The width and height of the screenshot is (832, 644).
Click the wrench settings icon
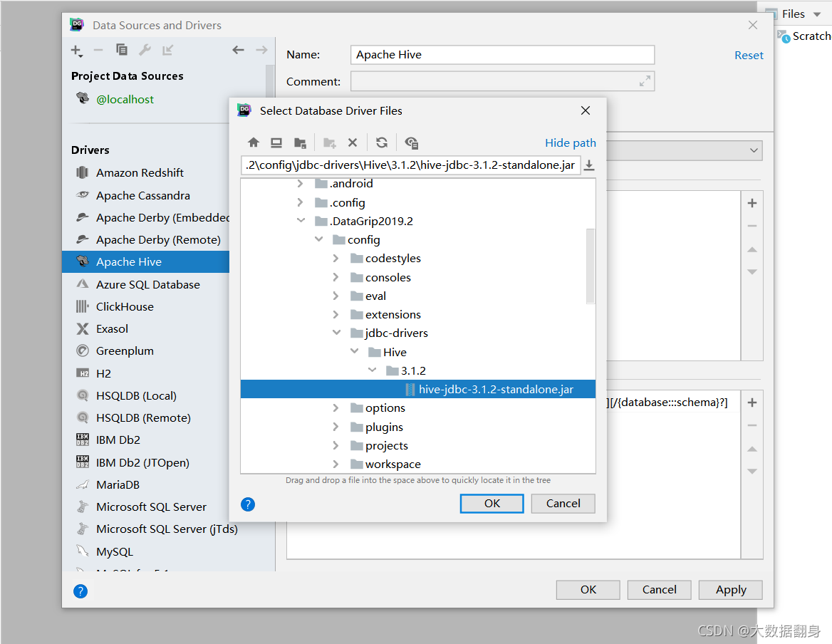[x=145, y=50]
